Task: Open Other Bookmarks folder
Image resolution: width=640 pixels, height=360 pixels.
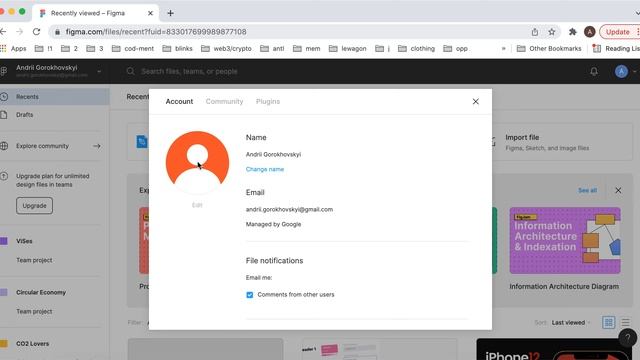Action: point(549,49)
